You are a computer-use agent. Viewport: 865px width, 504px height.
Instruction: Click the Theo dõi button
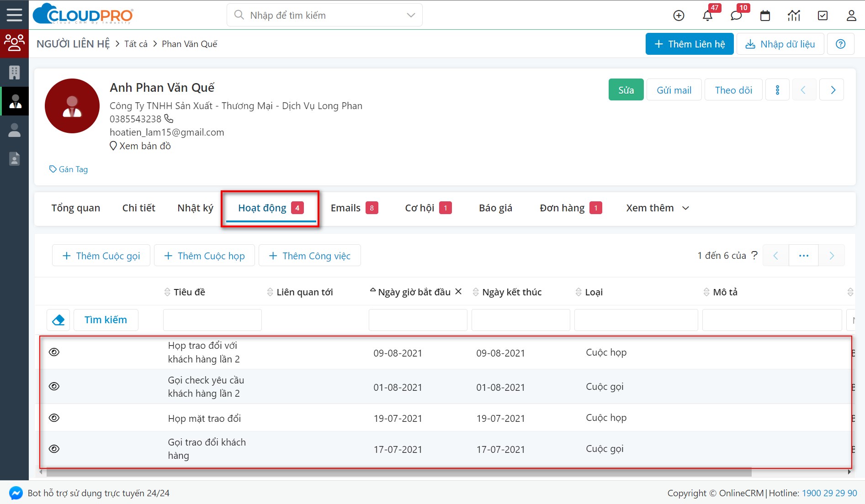733,90
